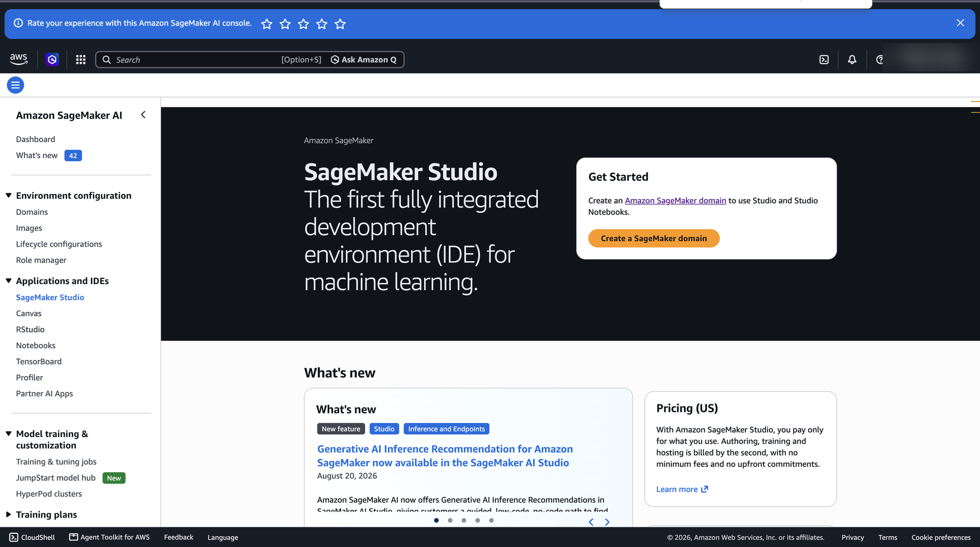Launch CloudShell from the top navigation icon
Viewport: 980px width, 547px height.
point(824,59)
